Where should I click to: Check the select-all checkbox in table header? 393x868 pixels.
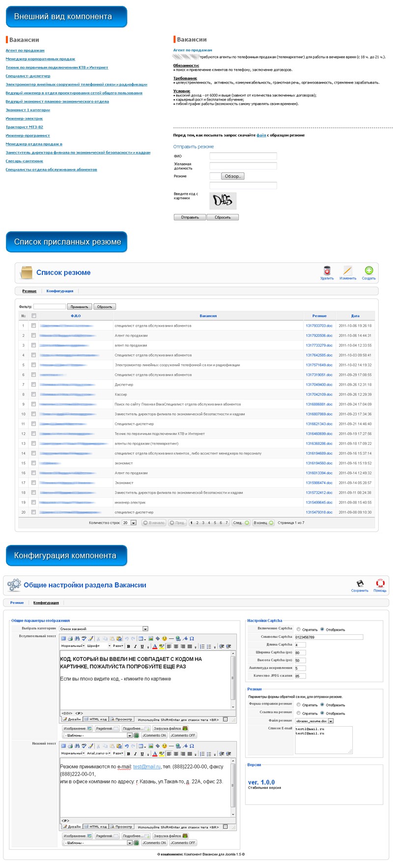[34, 316]
